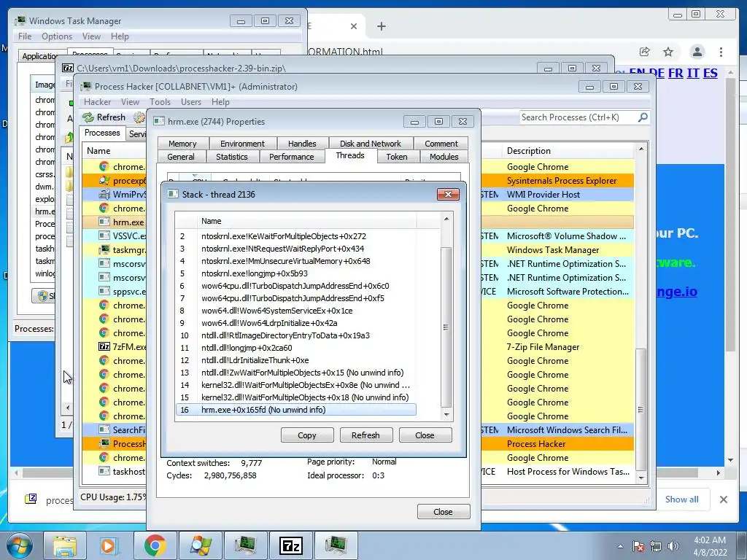Screen dimensions: 747x560
Task: Click the VSSVC.exe process icon
Action: click(x=104, y=236)
